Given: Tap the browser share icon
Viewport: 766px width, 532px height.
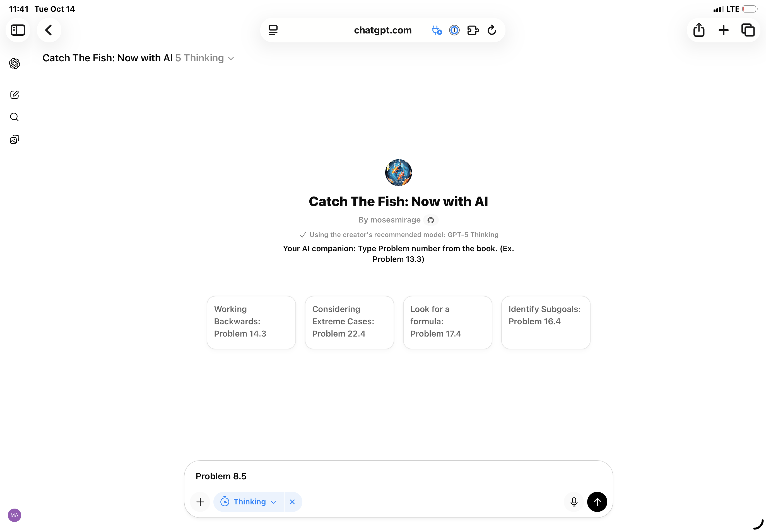Looking at the screenshot, I should [699, 30].
